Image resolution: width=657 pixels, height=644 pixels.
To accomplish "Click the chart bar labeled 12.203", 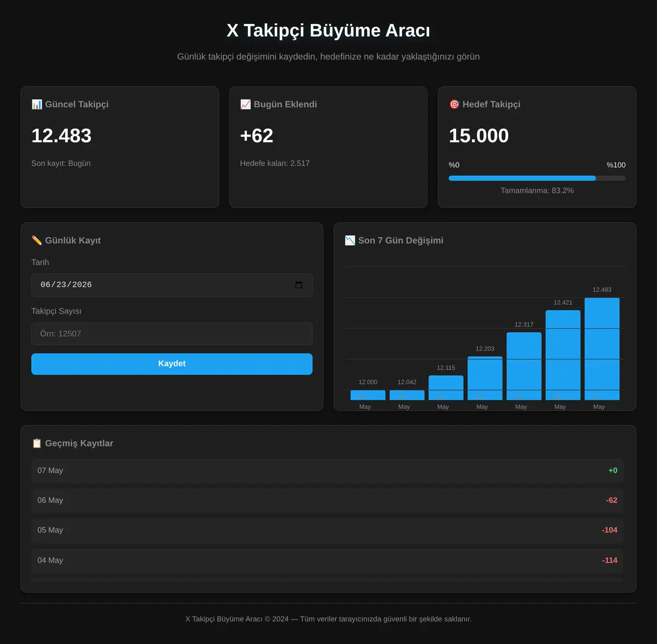I will [485, 378].
